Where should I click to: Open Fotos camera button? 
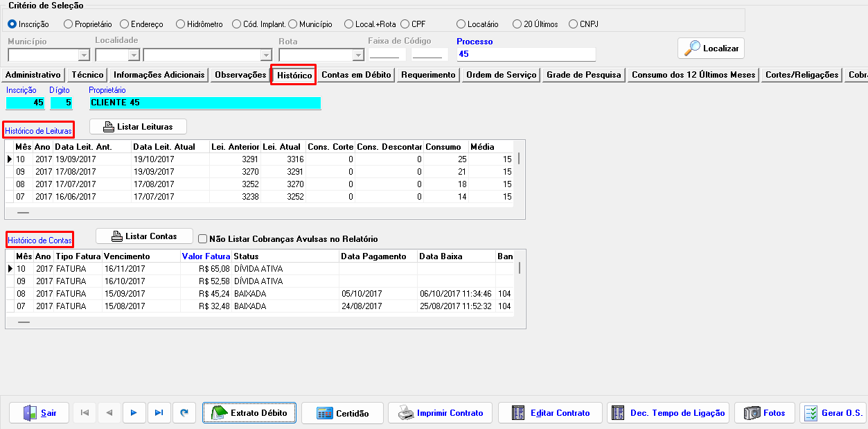pos(765,413)
